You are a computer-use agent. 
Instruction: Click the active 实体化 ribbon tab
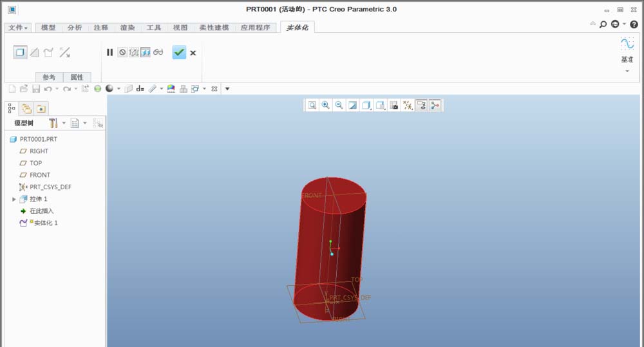pyautogui.click(x=298, y=28)
